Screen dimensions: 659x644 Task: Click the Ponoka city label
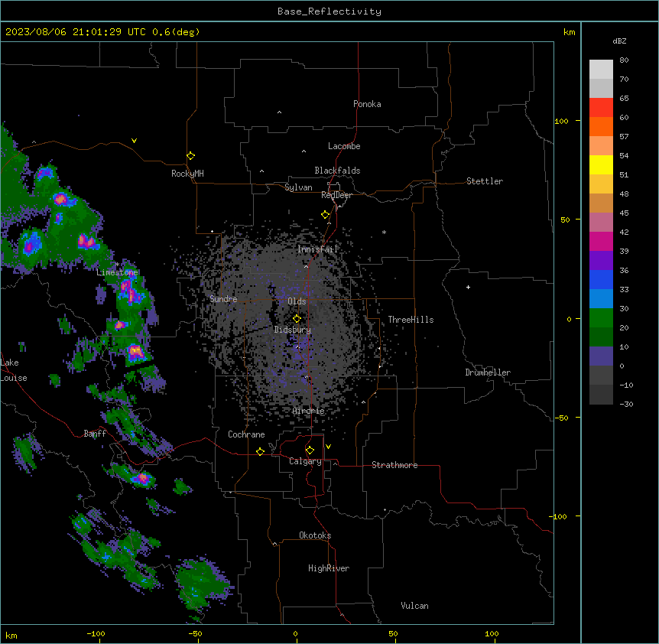(367, 104)
